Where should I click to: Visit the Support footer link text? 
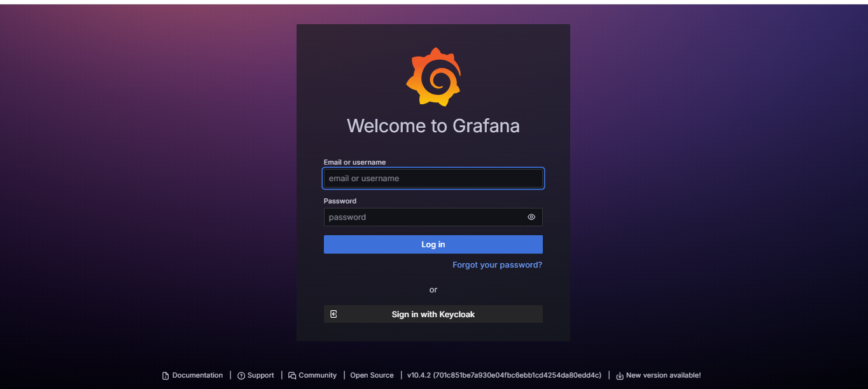pos(261,375)
